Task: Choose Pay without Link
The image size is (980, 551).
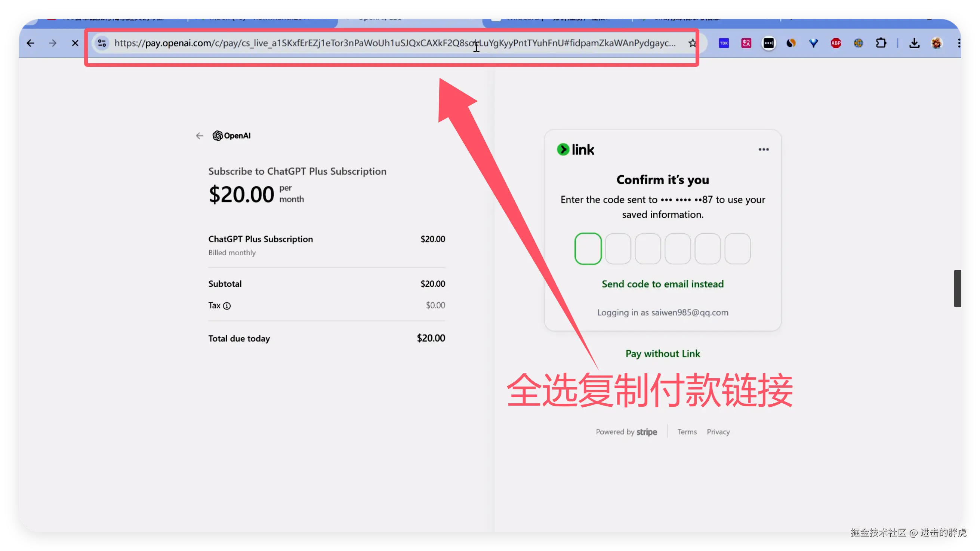Action: click(662, 354)
